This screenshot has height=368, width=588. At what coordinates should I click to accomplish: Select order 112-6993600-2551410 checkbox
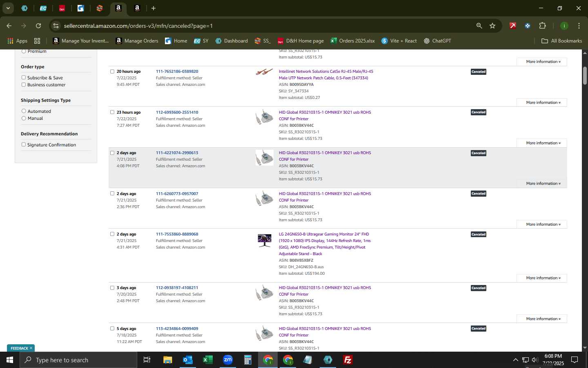pyautogui.click(x=112, y=112)
